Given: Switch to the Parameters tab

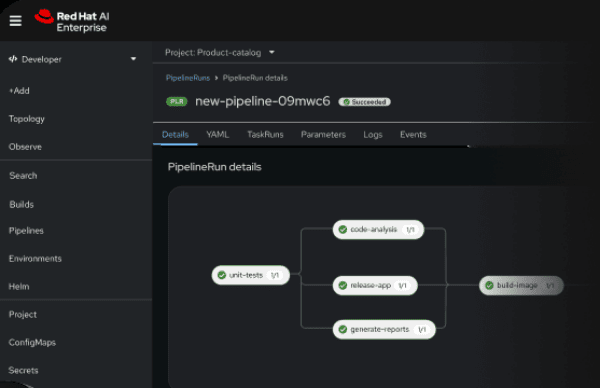Looking at the screenshot, I should click(x=323, y=135).
